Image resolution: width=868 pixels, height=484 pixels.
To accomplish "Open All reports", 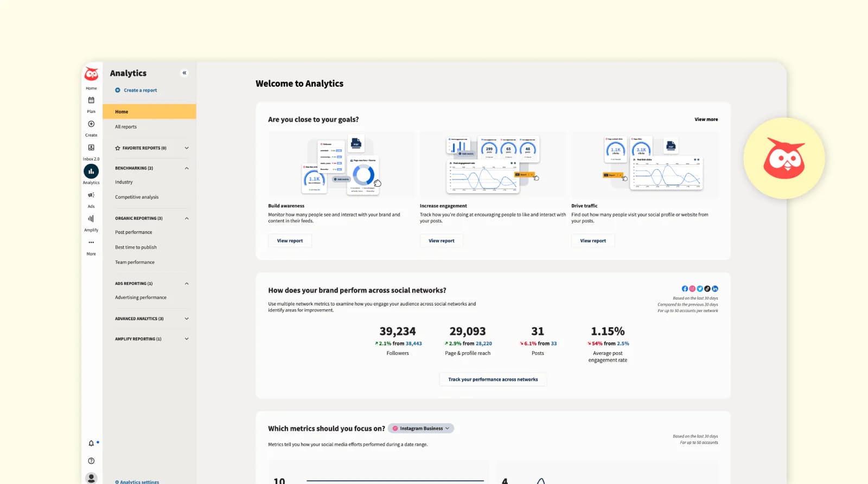I will coord(126,126).
